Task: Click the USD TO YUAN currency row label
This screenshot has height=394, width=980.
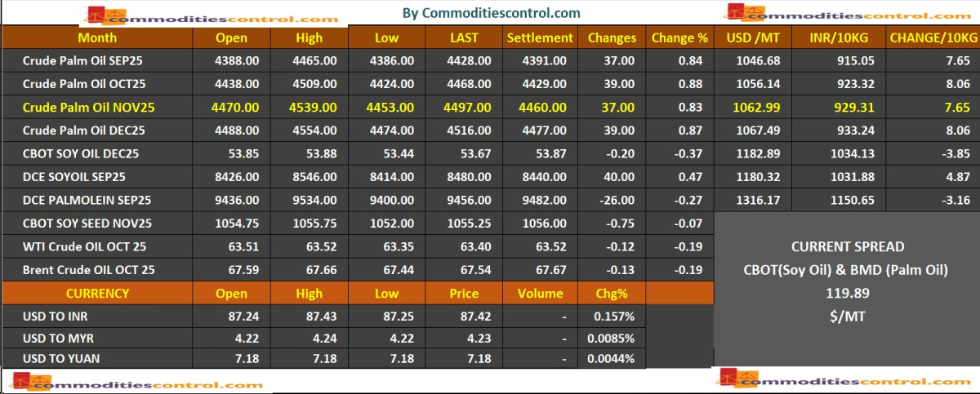Action: click(x=60, y=358)
